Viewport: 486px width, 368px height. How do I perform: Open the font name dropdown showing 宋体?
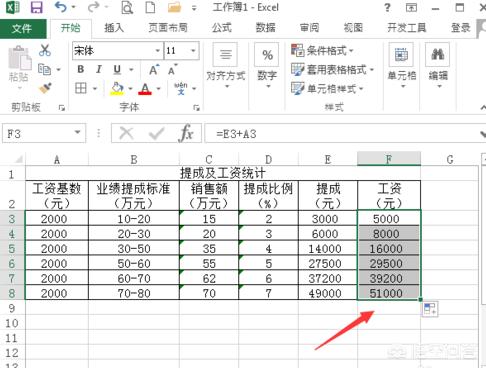tap(158, 51)
